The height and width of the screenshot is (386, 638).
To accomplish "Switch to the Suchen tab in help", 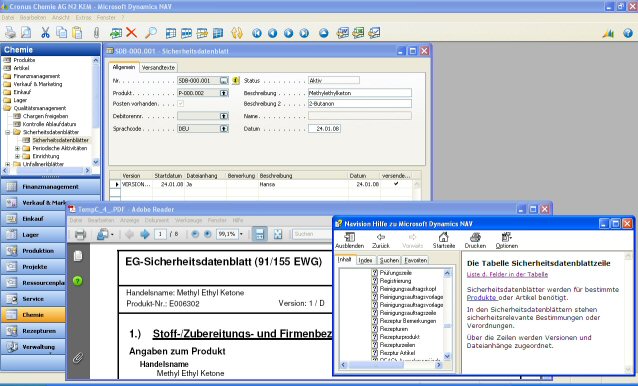I will pos(389,260).
